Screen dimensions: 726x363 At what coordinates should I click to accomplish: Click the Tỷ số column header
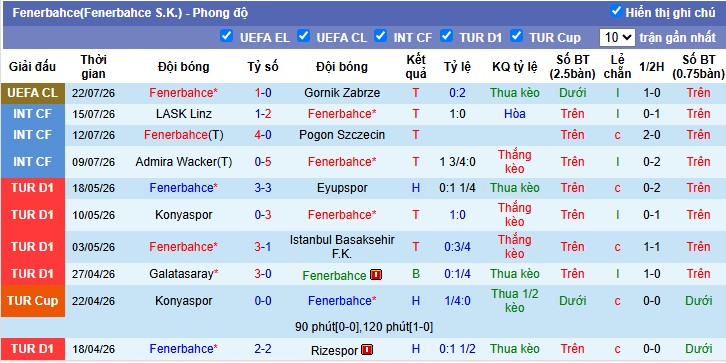point(263,67)
